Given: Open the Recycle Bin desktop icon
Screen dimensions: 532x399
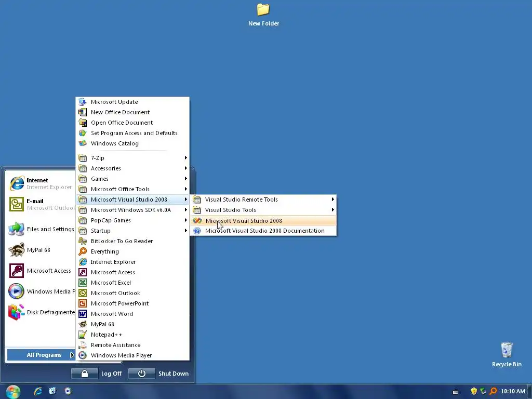Looking at the screenshot, I should [x=507, y=354].
